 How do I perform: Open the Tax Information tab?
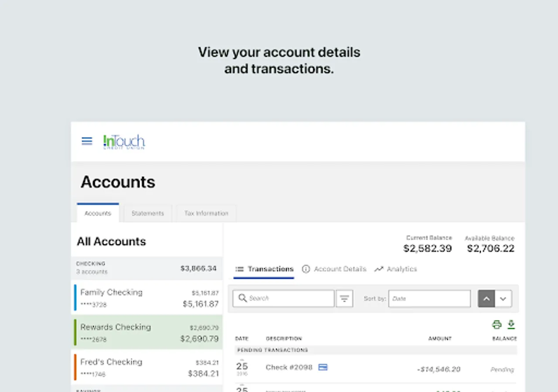206,213
